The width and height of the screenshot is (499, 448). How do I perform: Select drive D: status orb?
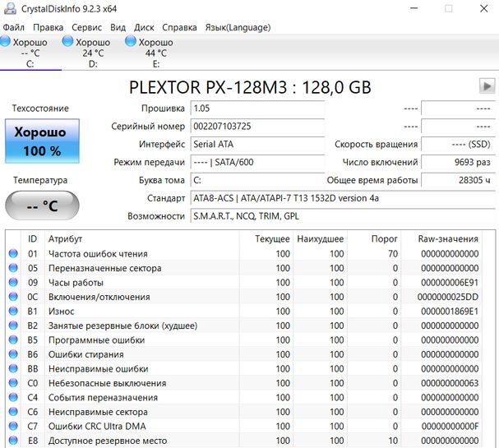click(x=67, y=42)
